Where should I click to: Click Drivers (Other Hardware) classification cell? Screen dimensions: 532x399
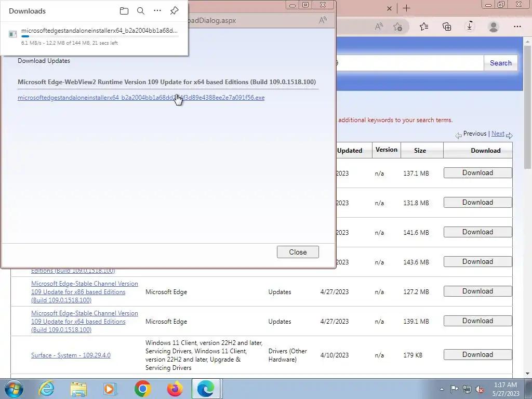click(x=287, y=355)
